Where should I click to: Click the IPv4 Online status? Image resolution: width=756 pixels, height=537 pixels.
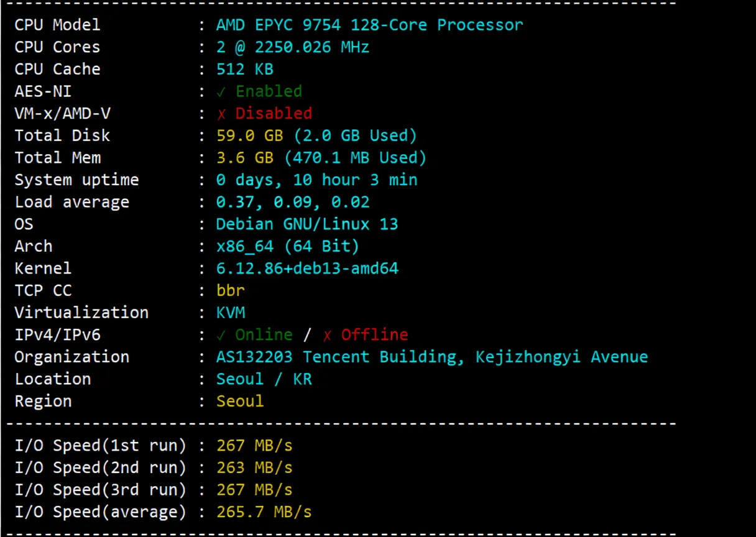click(254, 335)
